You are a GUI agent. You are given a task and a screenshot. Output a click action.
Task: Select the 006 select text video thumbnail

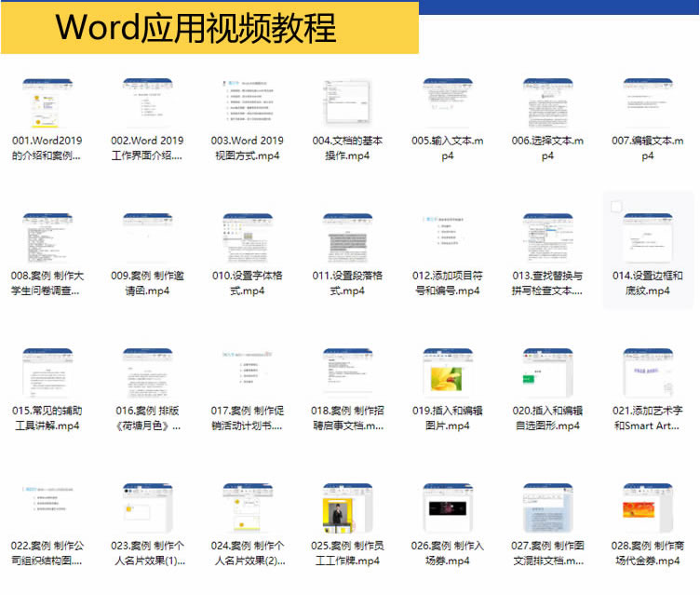tap(547, 103)
